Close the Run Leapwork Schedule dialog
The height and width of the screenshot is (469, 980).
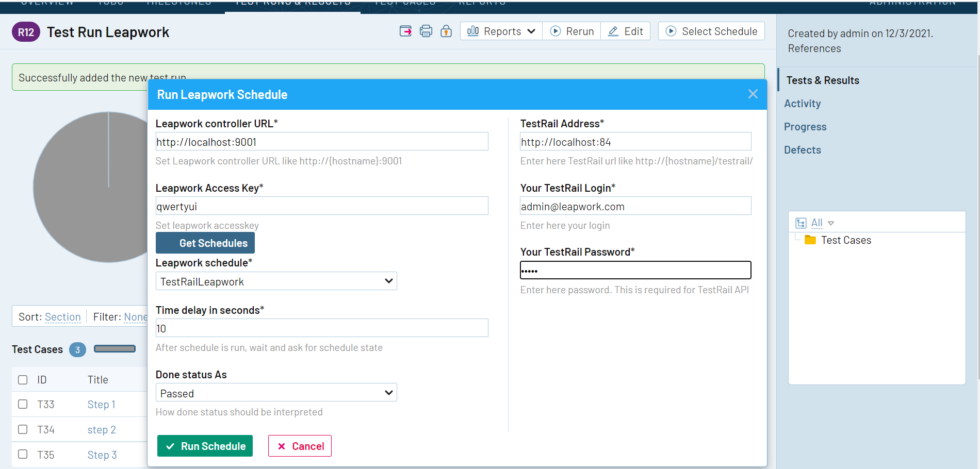(753, 94)
